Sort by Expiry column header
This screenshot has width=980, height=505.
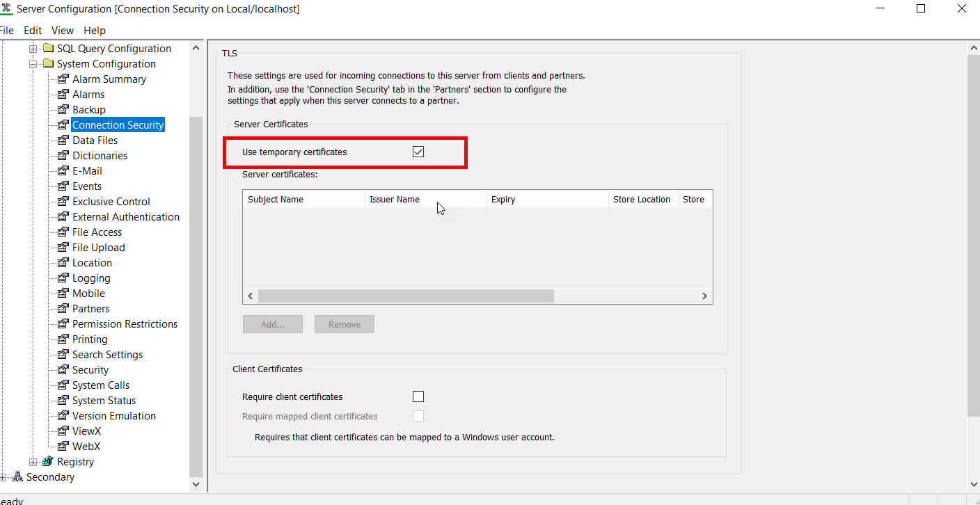548,199
